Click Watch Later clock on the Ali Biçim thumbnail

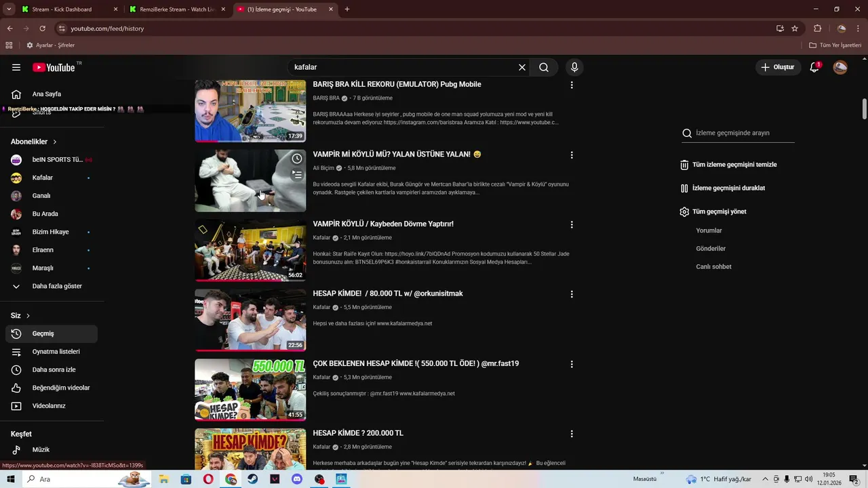tap(297, 159)
